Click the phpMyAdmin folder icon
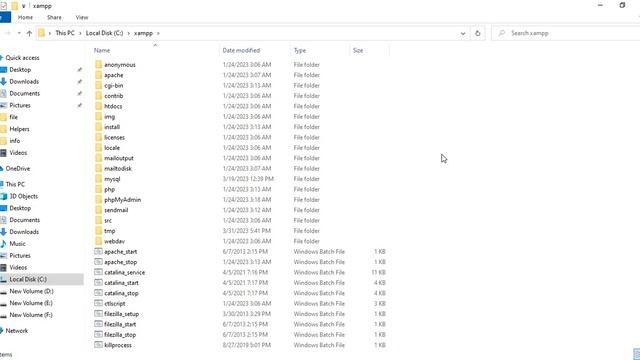Image resolution: width=640 pixels, height=360 pixels. [x=98, y=200]
